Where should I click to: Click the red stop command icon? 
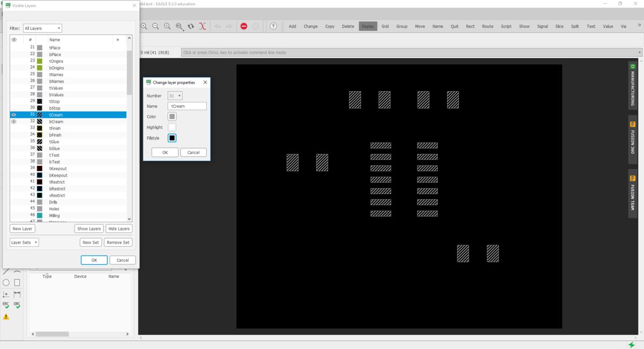click(x=244, y=26)
